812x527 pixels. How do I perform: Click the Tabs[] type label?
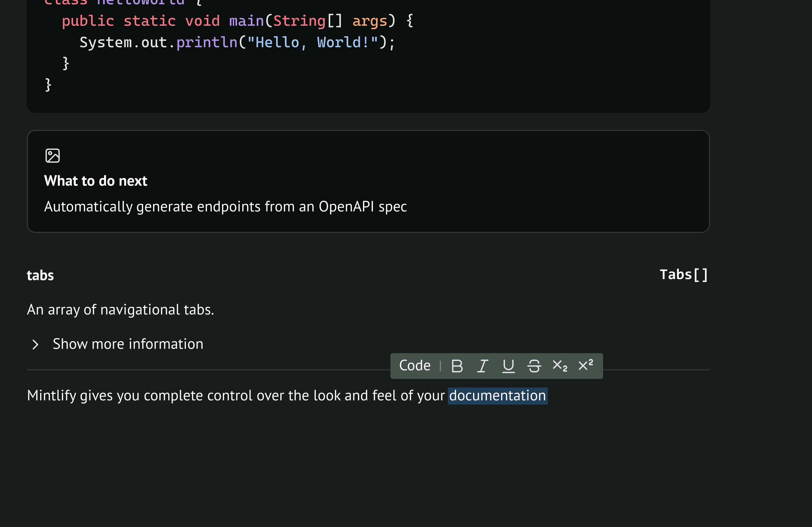[684, 275]
